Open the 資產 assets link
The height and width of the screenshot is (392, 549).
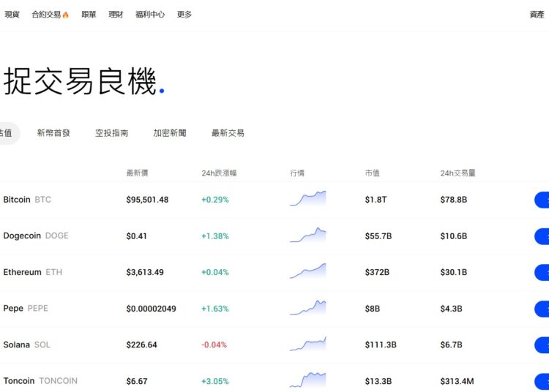point(537,15)
